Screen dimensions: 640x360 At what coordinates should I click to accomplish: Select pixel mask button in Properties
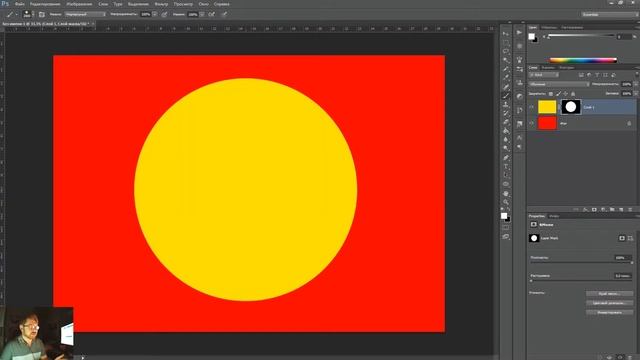[622, 238]
